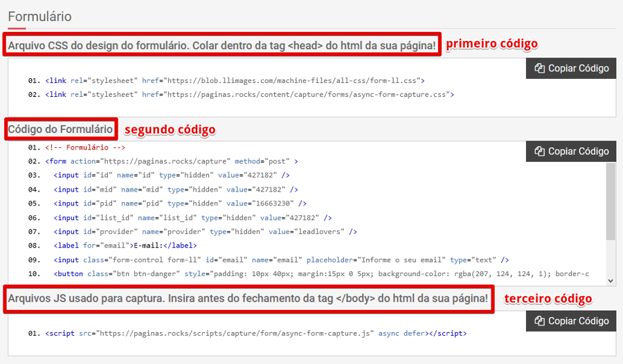The image size is (623, 364).
Task: Click the vertical scrollbar thumb in form code
Action: [611, 202]
